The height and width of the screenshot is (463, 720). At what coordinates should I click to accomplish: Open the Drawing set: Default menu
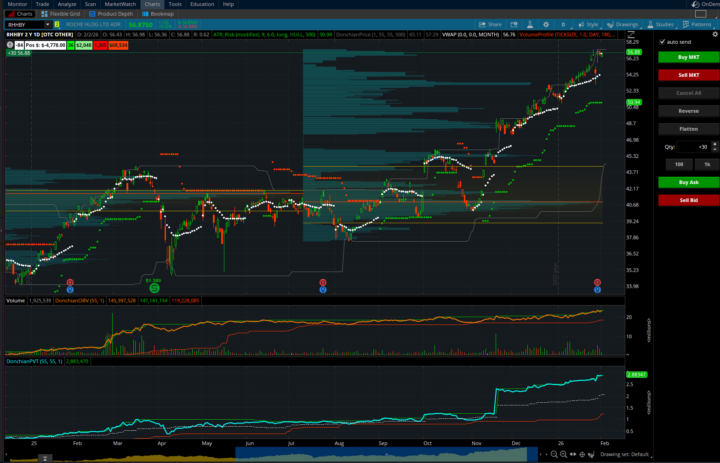624,454
